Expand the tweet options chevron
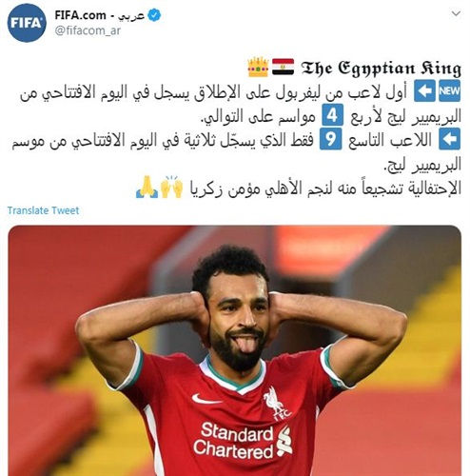Image resolution: width=470 pixels, height=476 pixels. tap(456, 13)
